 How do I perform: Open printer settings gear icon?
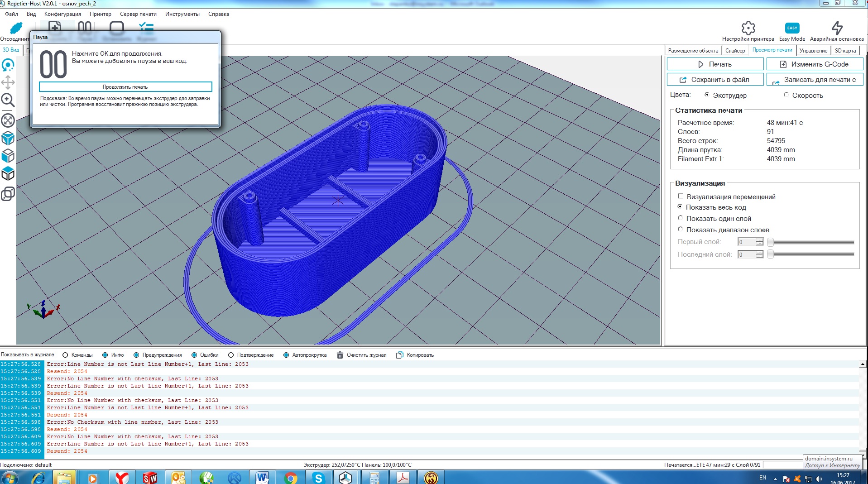click(x=748, y=29)
